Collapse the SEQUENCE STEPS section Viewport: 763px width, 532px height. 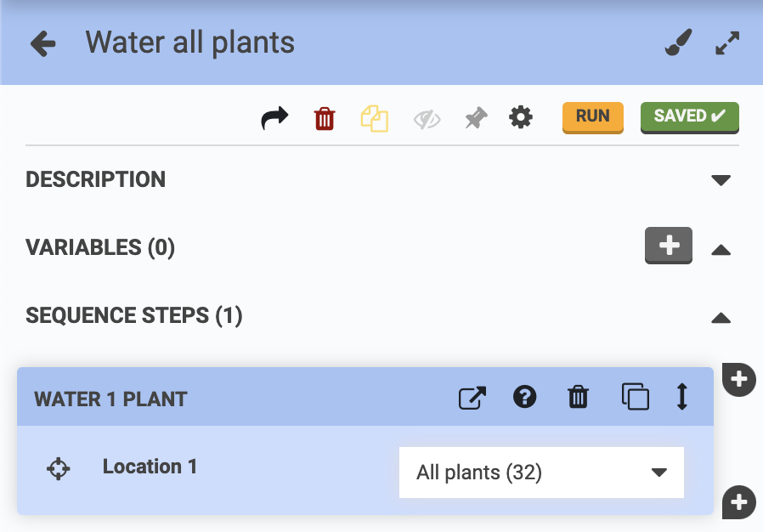721,317
